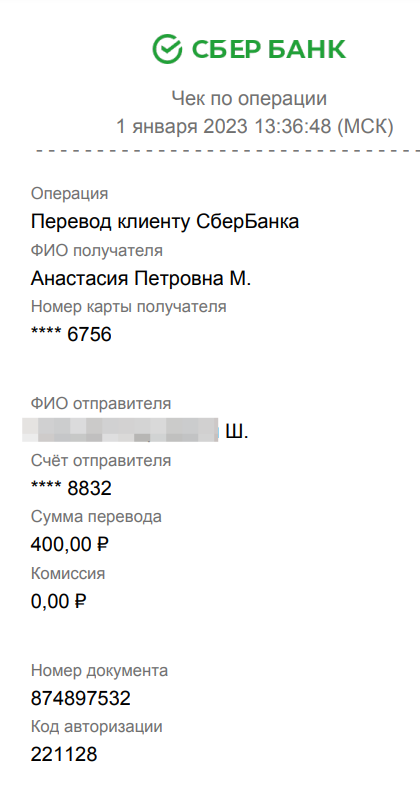Click the СБЕР БАНК logo text
Image resolution: width=420 pixels, height=799 pixels.
tap(269, 49)
